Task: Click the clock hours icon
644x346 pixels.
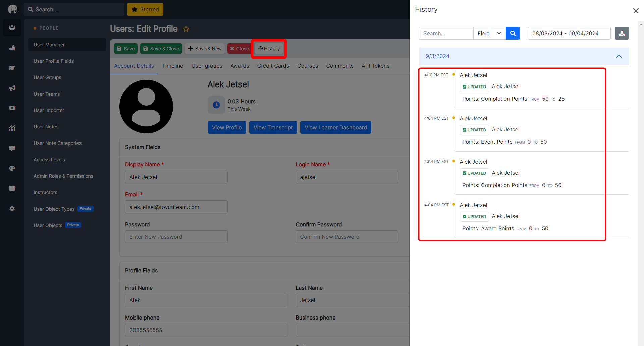Action: pos(216,105)
